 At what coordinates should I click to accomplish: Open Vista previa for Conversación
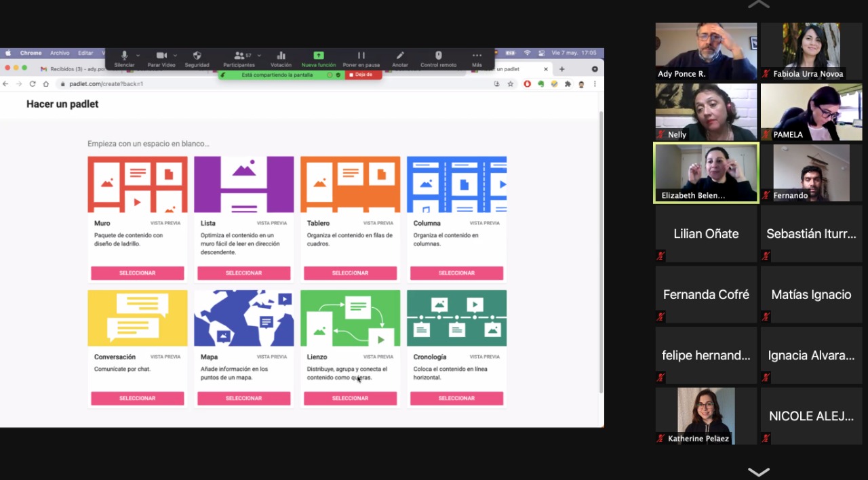pyautogui.click(x=165, y=357)
